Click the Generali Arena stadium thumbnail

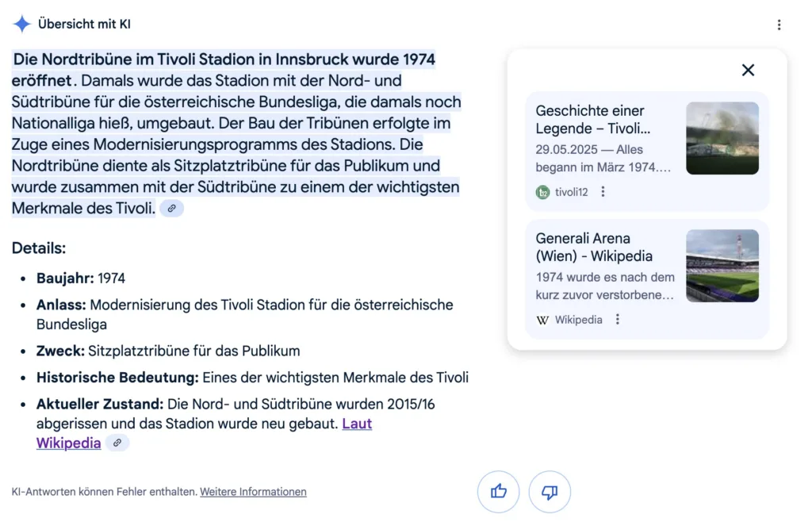point(722,266)
